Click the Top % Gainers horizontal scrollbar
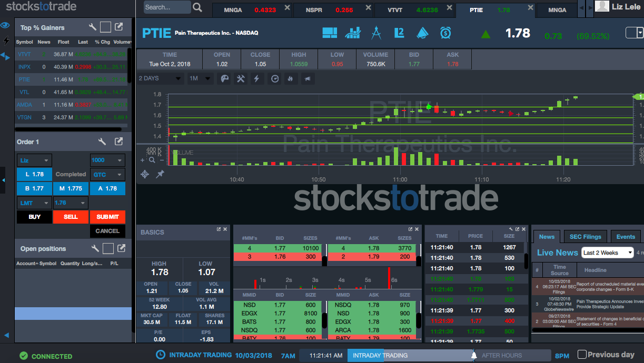 click(68, 128)
